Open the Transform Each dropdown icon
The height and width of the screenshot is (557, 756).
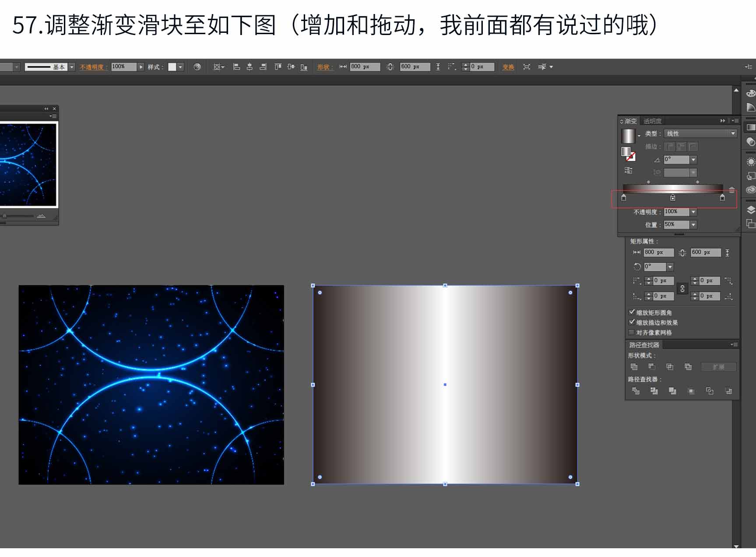545,67
